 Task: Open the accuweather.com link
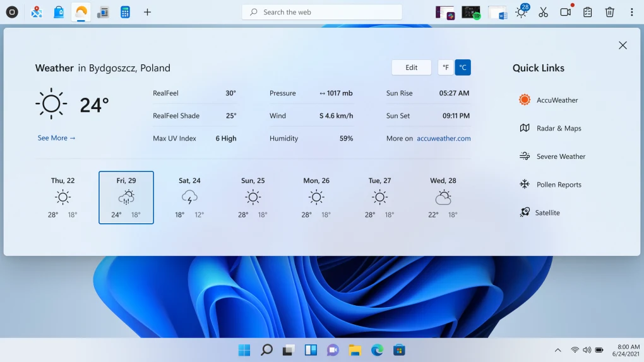[444, 138]
